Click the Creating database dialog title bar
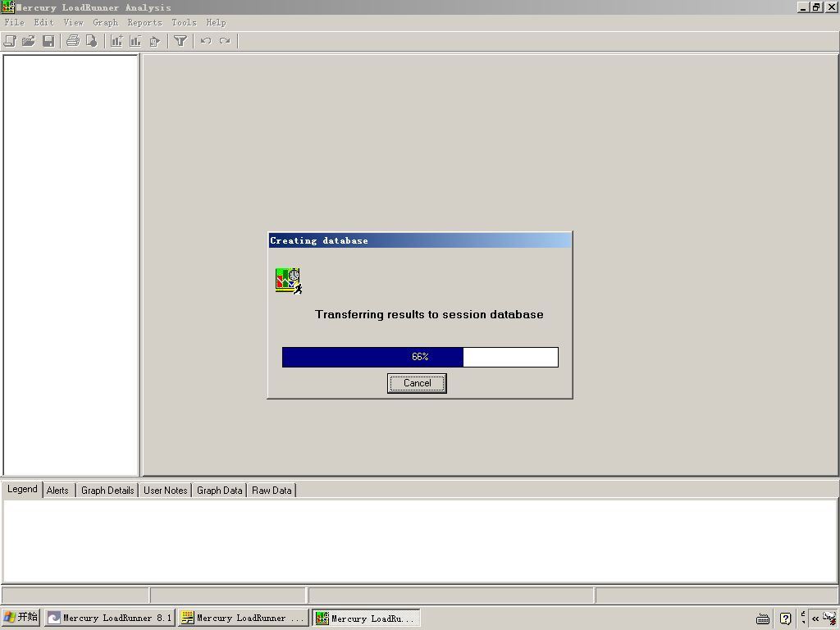Image resolution: width=840 pixels, height=630 pixels. tap(420, 240)
